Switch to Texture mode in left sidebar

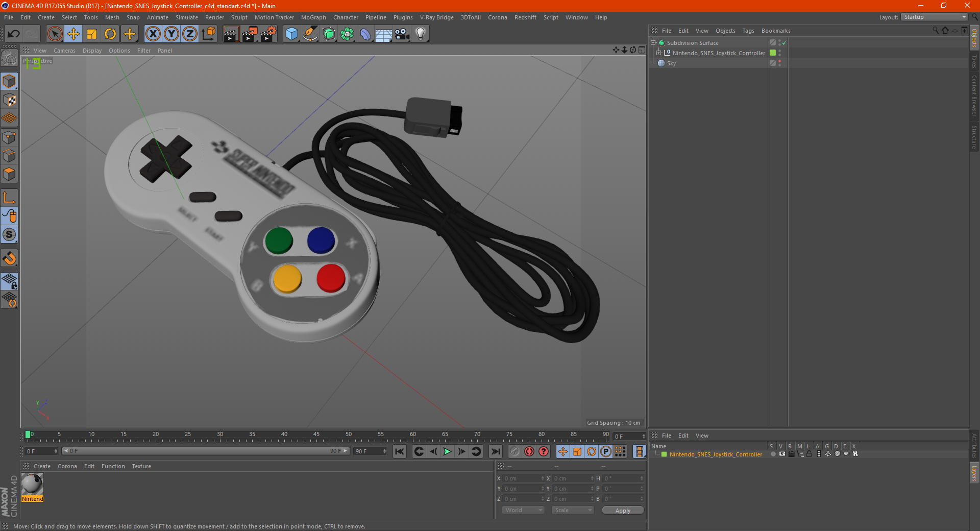coord(10,100)
